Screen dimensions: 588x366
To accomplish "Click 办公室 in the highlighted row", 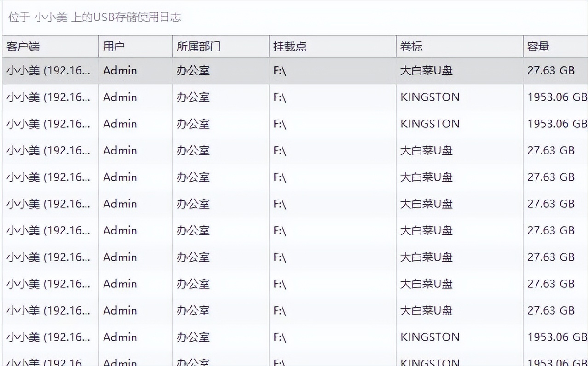I will [193, 71].
